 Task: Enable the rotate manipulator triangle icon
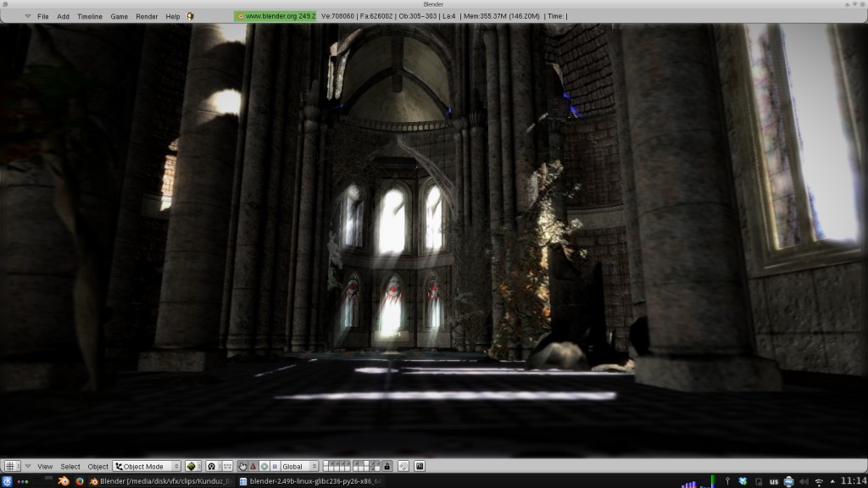[x=253, y=466]
